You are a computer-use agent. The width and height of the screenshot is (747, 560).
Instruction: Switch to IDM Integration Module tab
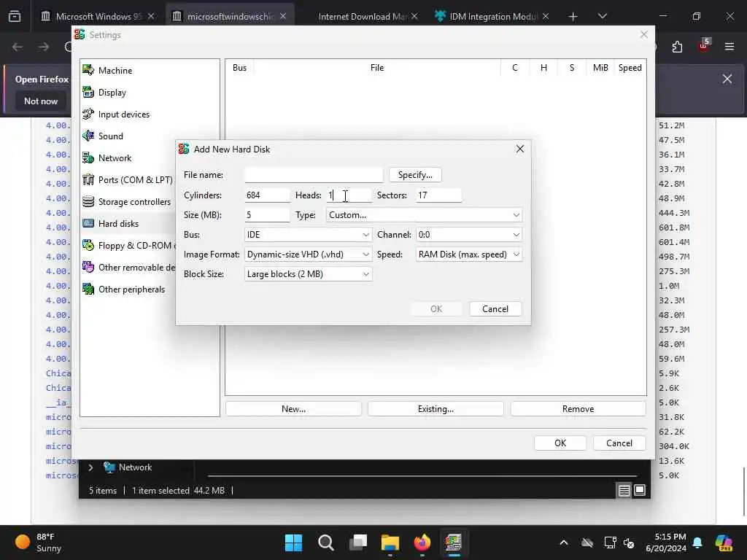[x=492, y=16]
